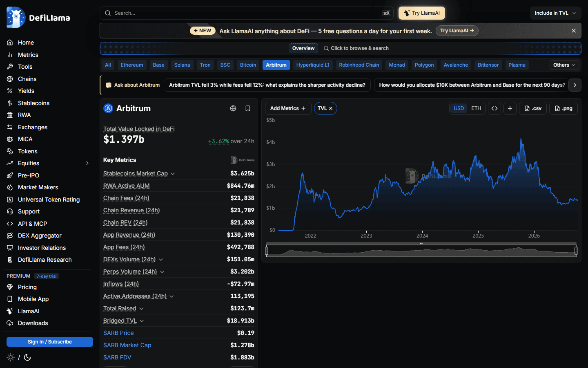Select the Bittensor chain tab
588x368 pixels.
[488, 65]
